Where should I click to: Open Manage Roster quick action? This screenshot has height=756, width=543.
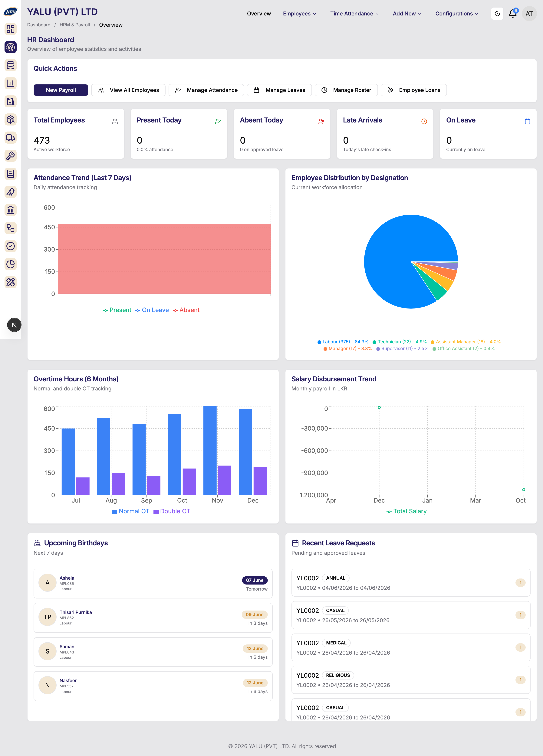pyautogui.click(x=346, y=90)
